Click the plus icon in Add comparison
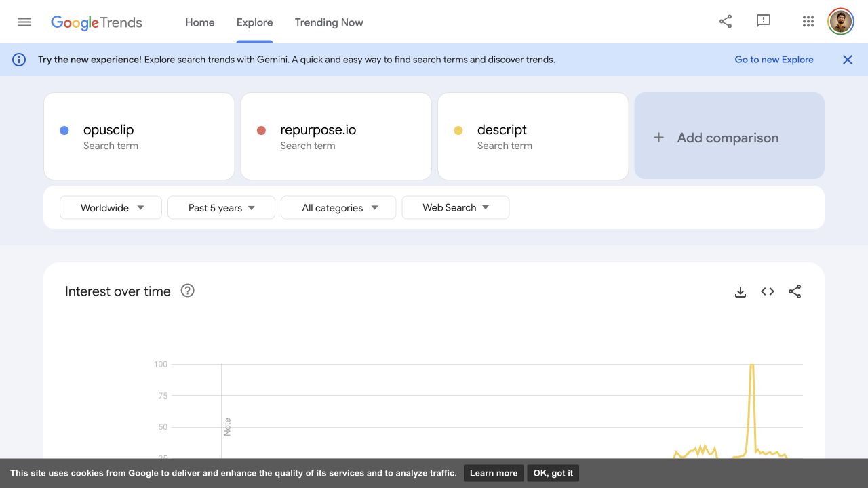The height and width of the screenshot is (488, 868). 658,138
